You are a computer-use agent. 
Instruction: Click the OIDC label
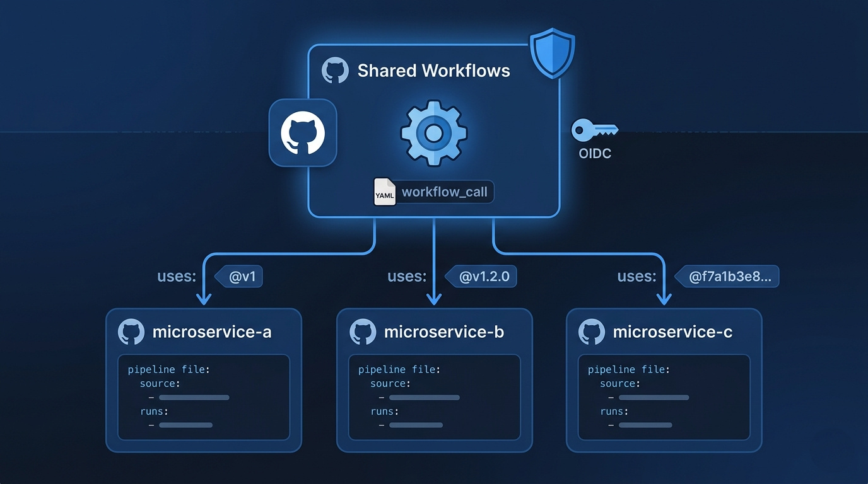click(x=595, y=153)
